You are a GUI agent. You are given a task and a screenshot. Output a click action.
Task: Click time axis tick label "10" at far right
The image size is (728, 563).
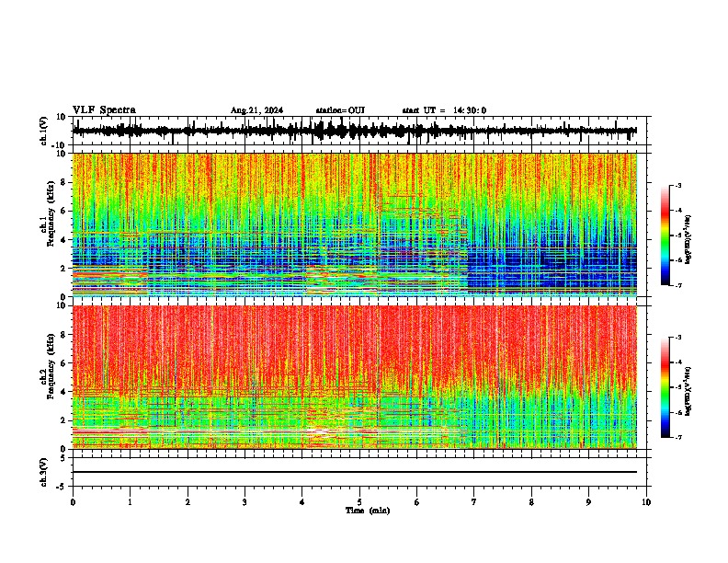tap(646, 502)
